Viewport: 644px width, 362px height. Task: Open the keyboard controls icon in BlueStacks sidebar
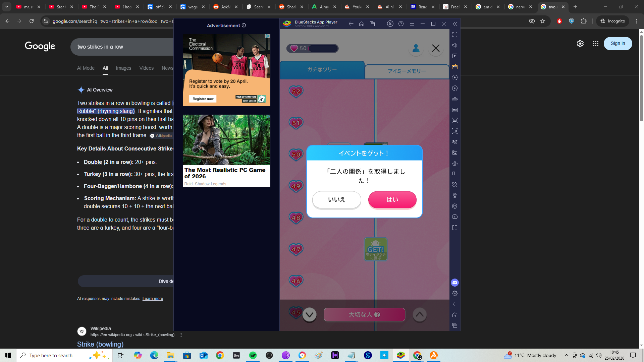pos(455,67)
